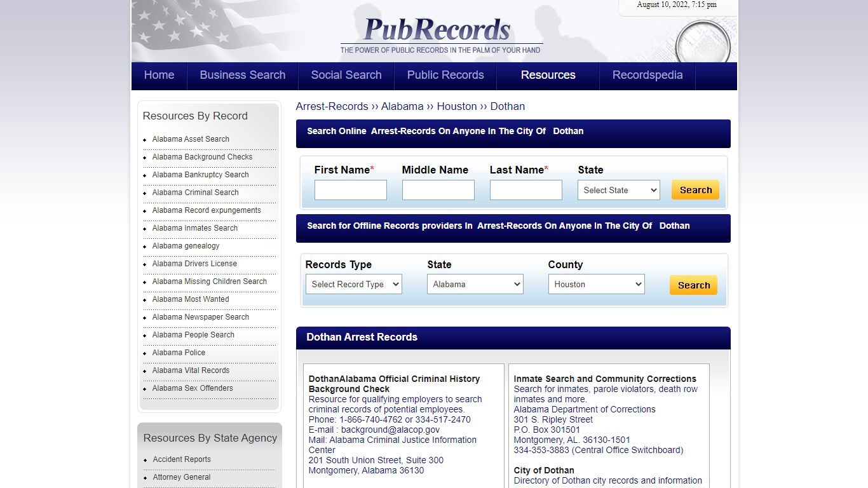The image size is (868, 488).
Task: Click Resource for qualifying employers description
Action: 395,404
